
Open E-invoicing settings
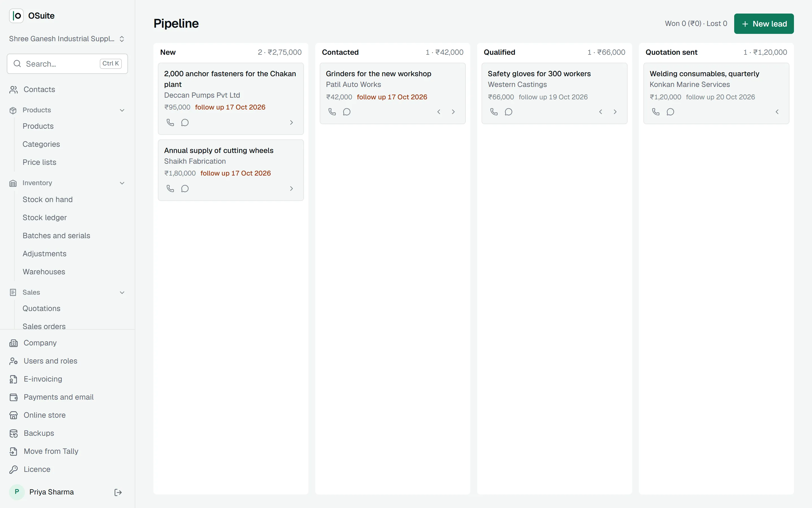point(67,379)
